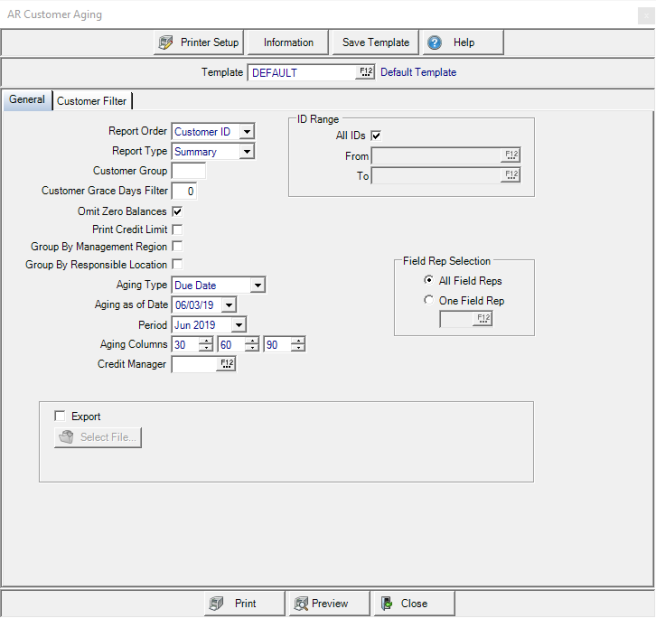Viewport: 656px width, 618px height.
Task: Click the Save Template button
Action: click(375, 43)
